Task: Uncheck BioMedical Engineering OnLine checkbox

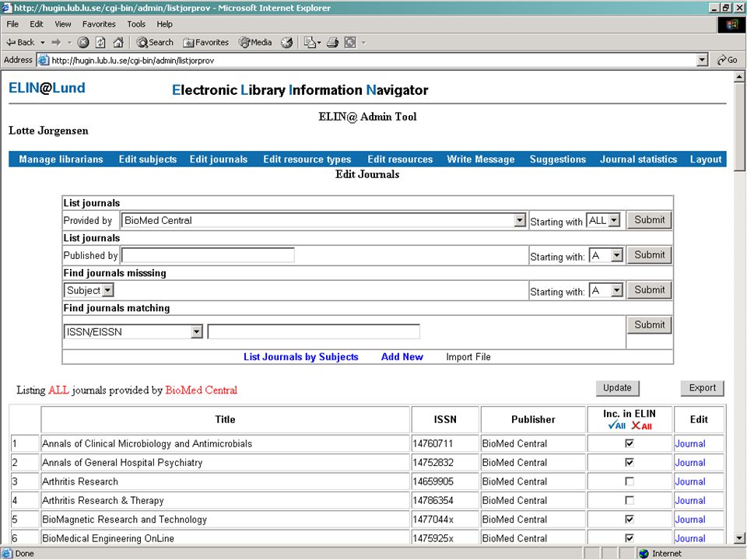Action: tap(630, 538)
